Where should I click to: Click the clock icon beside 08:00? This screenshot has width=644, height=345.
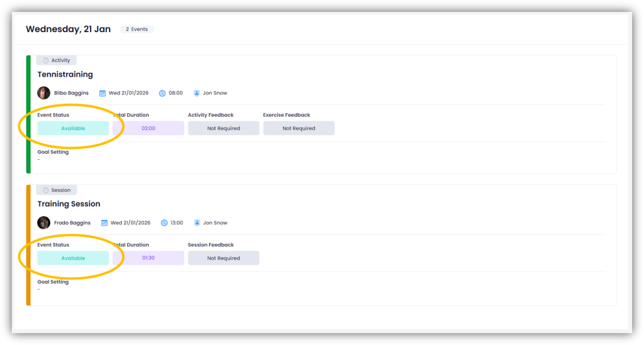[x=162, y=93]
